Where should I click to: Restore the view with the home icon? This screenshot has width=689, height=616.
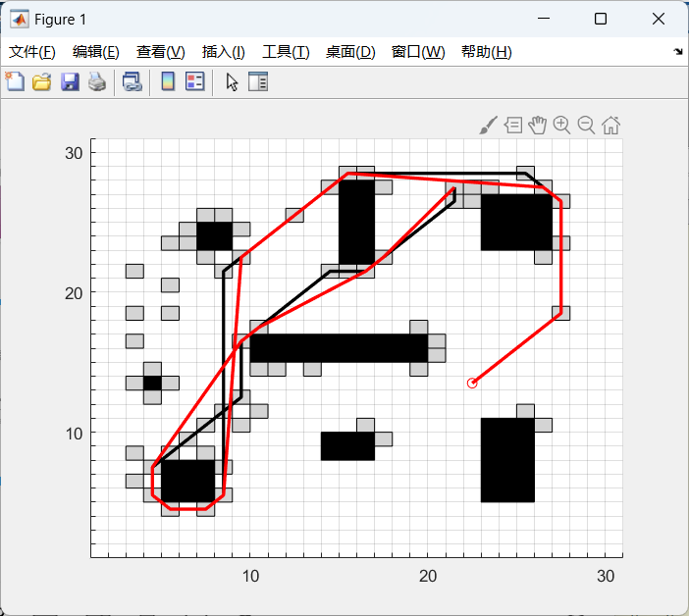pyautogui.click(x=610, y=126)
